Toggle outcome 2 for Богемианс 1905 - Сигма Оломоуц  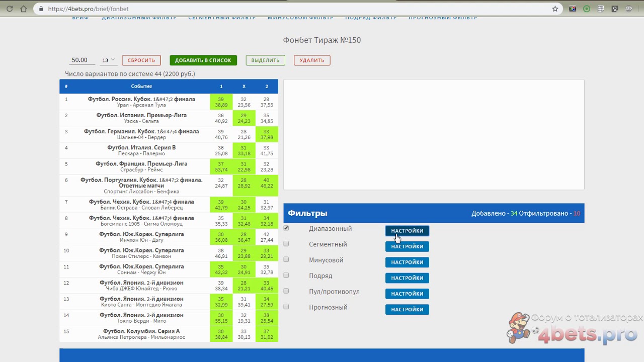(267, 221)
